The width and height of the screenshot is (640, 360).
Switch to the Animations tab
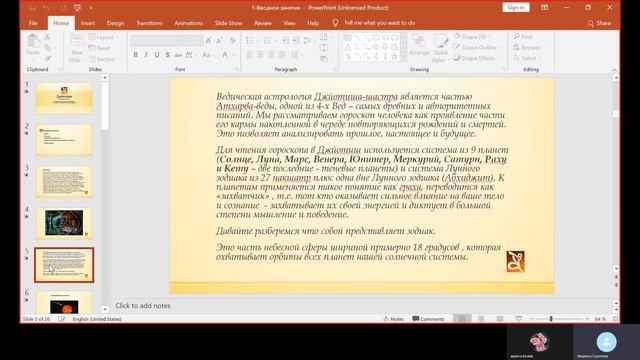[x=189, y=23]
